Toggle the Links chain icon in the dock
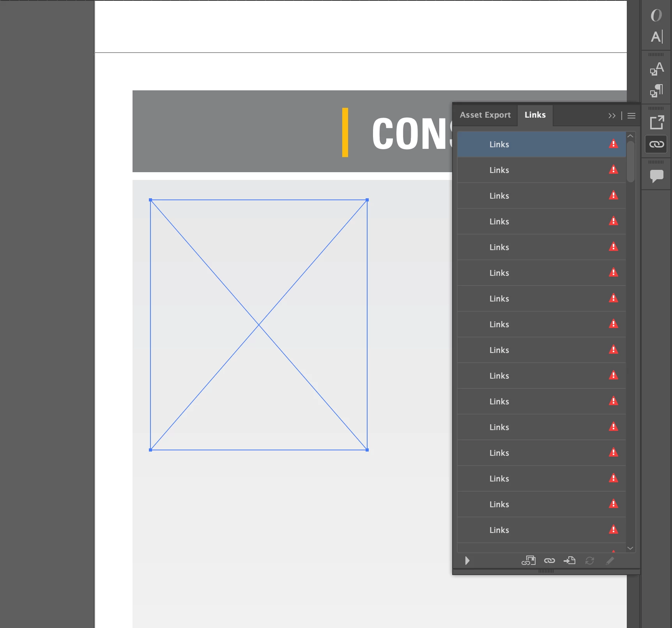Viewport: 672px width, 628px height. point(657,145)
